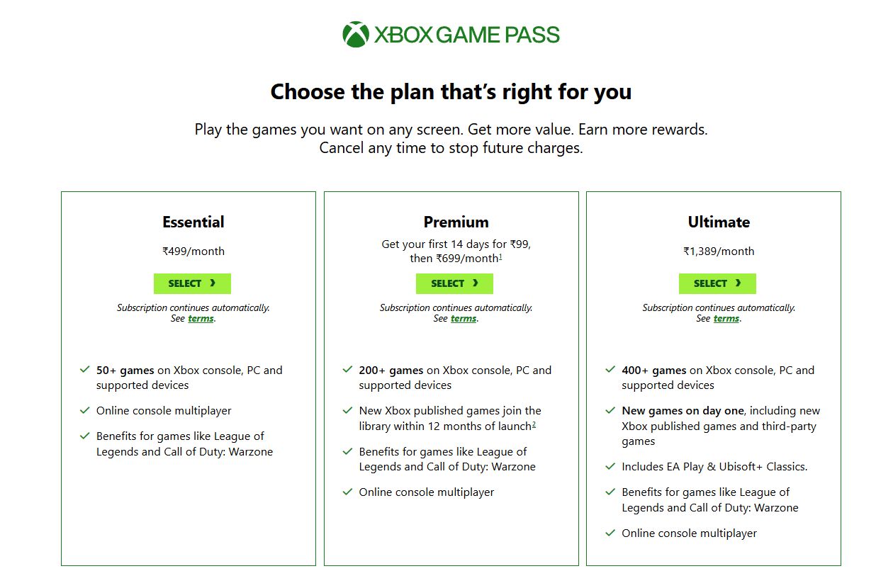Image resolution: width=876 pixels, height=588 pixels.
Task: Click the Xbox sphere logo icon
Action: pos(355,34)
